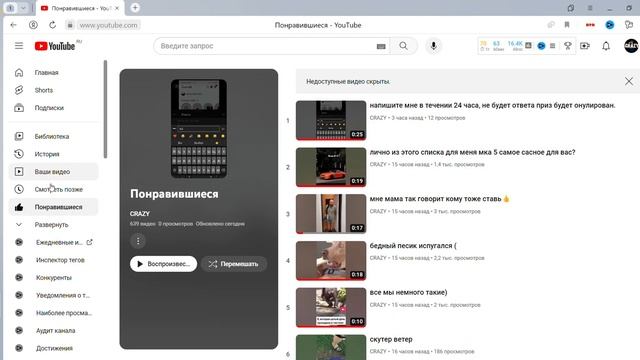Viewport: 640px width, 360px height.
Task: Open a new browser tab with plus
Action: [x=135, y=8]
